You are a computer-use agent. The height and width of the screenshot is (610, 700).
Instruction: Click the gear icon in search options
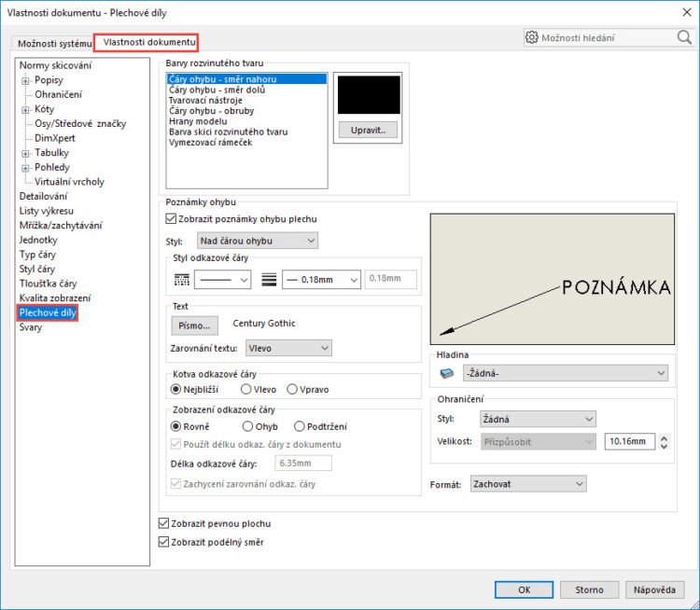click(532, 38)
